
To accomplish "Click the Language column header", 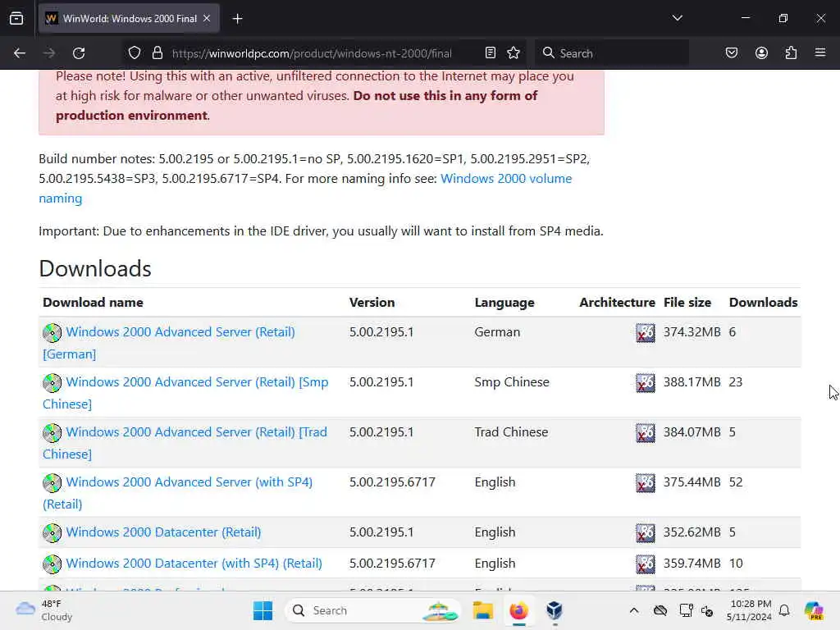I will 504,303.
